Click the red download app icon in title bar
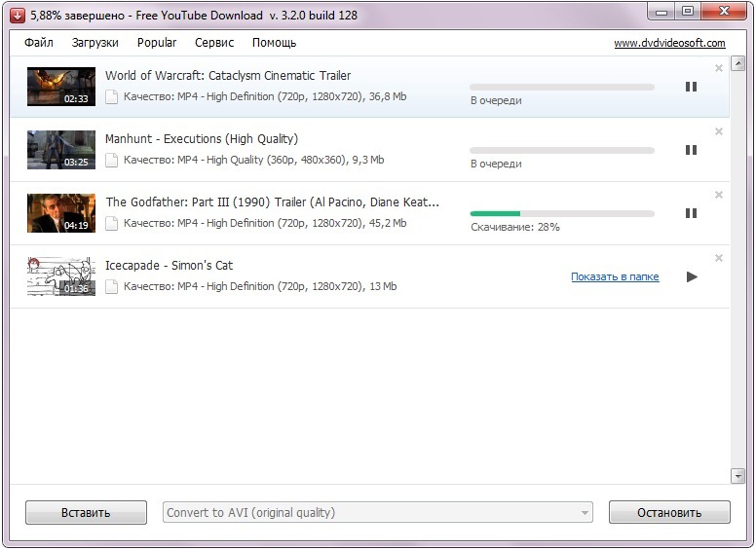The width and height of the screenshot is (756, 550). click(x=18, y=16)
